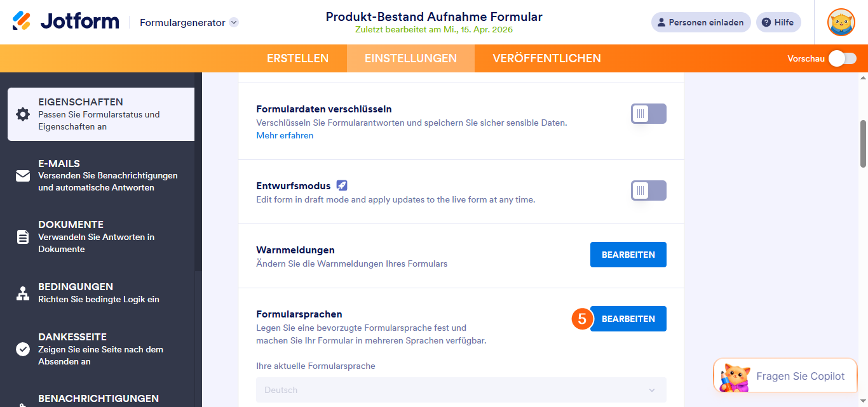Open Eigenschaften settings via the gear icon

(23, 114)
